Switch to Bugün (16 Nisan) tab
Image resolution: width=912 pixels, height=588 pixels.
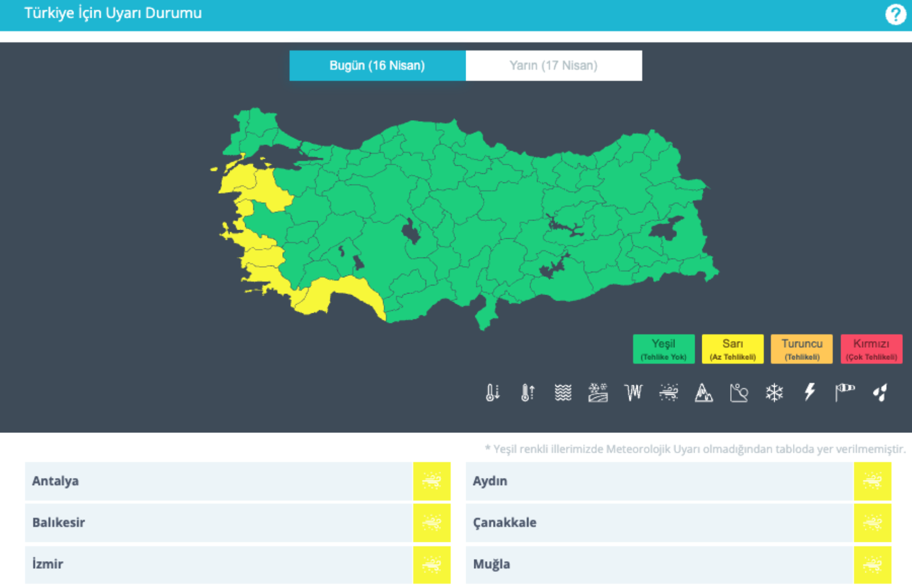point(377,65)
